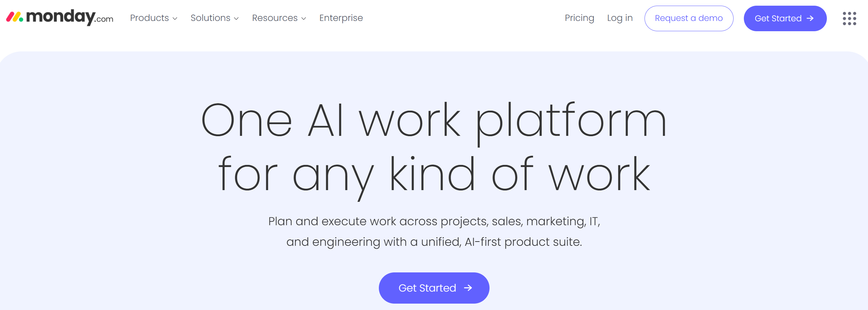Select Pricing in the navigation bar
The height and width of the screenshot is (310, 868).
pos(579,18)
